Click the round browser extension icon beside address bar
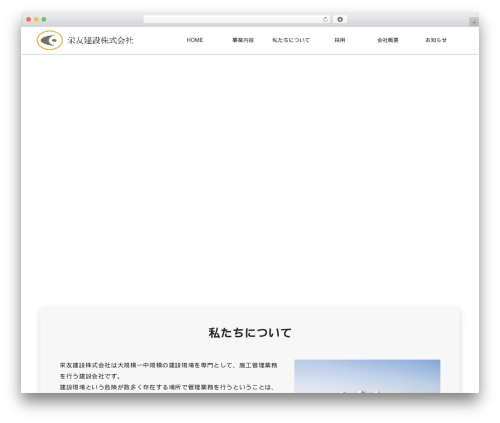 pyautogui.click(x=340, y=19)
